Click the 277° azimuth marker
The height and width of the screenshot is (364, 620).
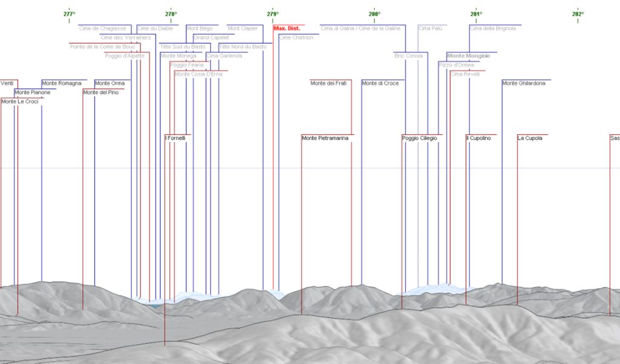click(x=69, y=15)
